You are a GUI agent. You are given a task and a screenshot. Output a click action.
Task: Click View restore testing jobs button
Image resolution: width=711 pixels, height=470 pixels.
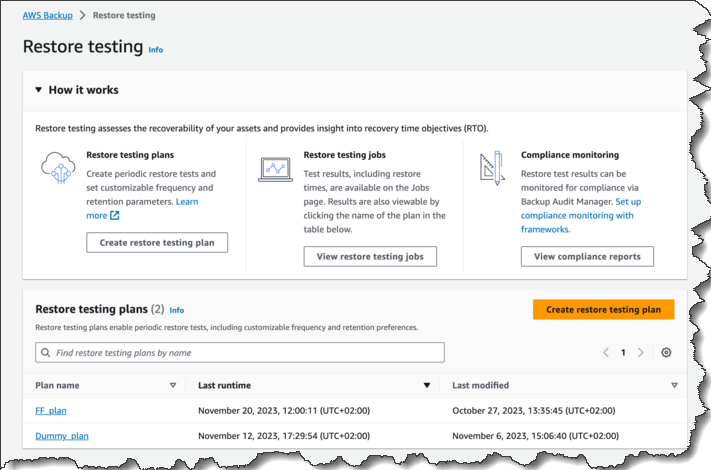pos(370,257)
